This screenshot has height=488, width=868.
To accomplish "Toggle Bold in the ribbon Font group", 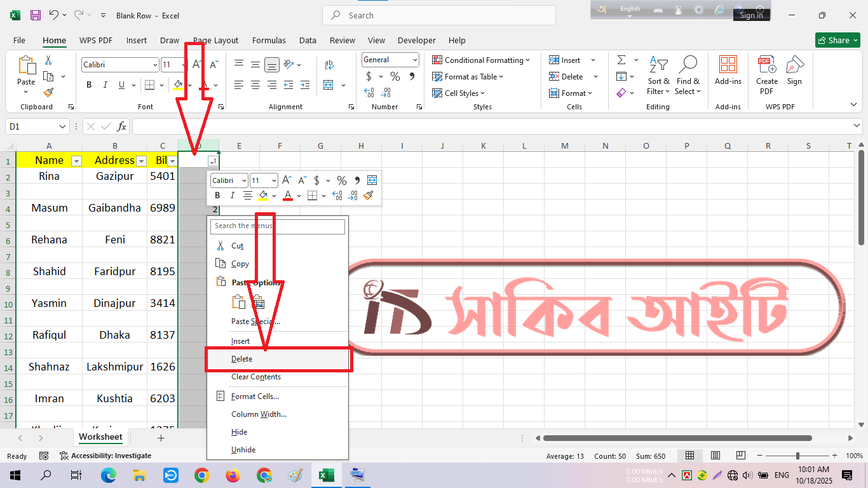I will [89, 85].
